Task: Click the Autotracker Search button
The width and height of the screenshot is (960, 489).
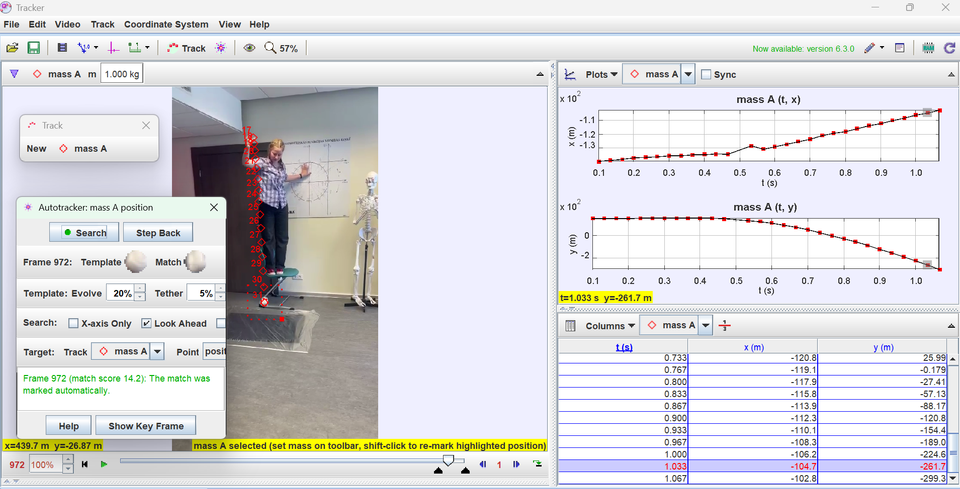Action: (84, 233)
